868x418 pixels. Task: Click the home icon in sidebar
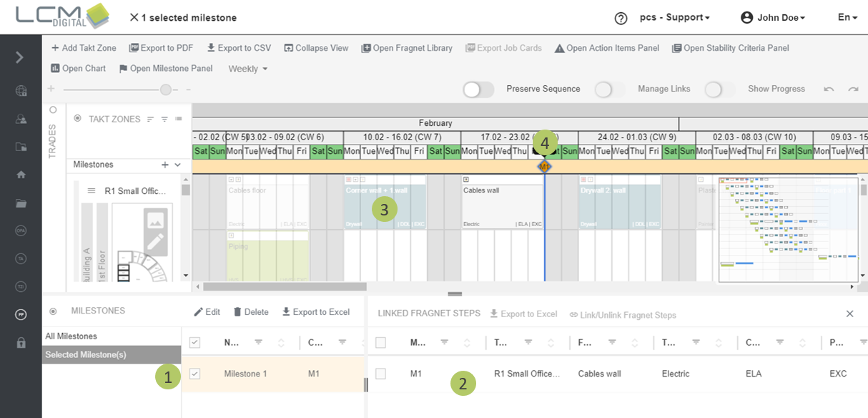(21, 175)
